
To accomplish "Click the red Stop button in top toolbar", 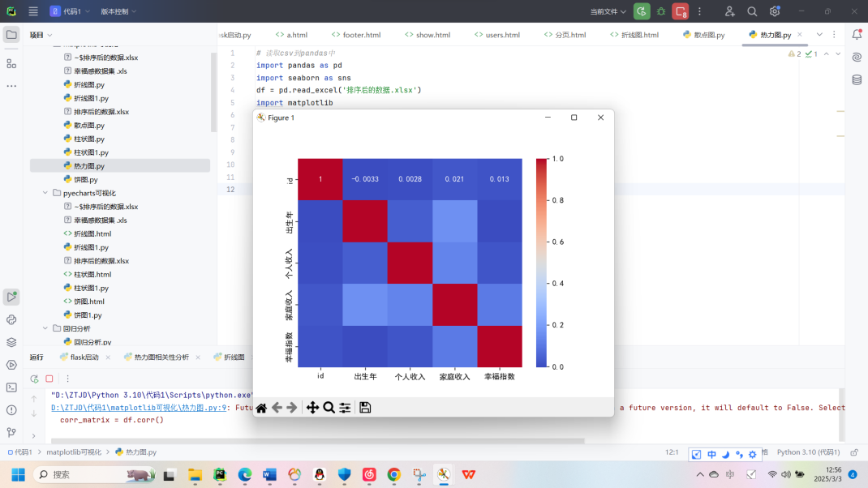I will click(x=681, y=11).
